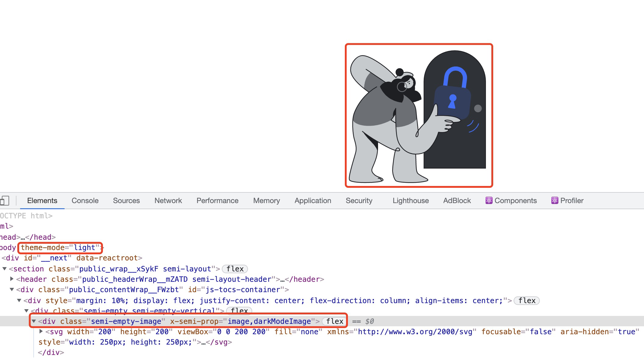Switch to the Application tab

(x=313, y=201)
